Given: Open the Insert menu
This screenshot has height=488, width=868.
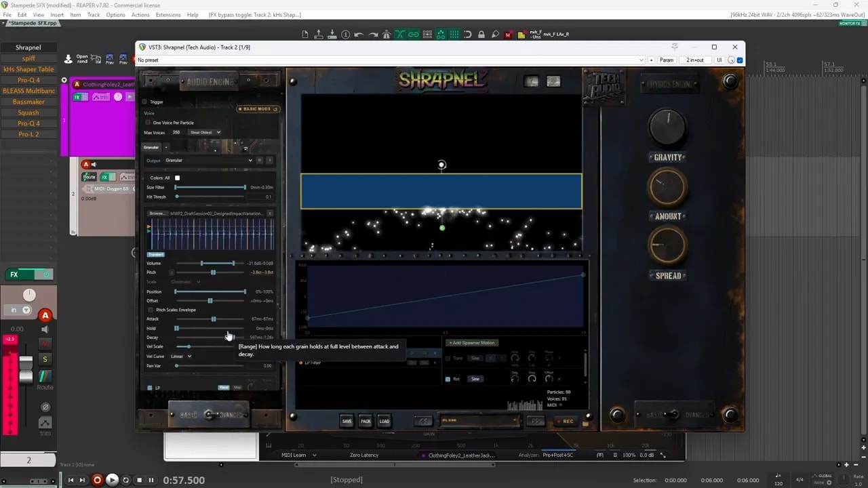Looking at the screenshot, I should coord(57,15).
